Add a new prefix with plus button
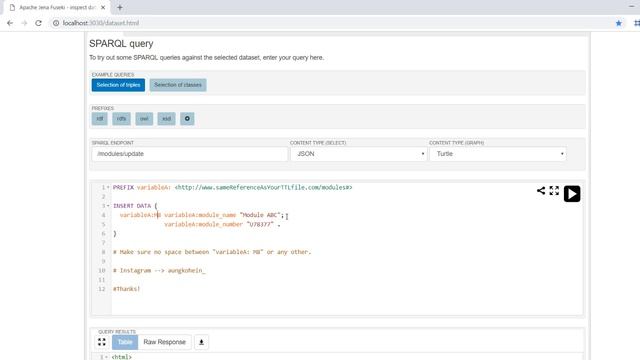The width and height of the screenshot is (640, 360). [x=187, y=119]
